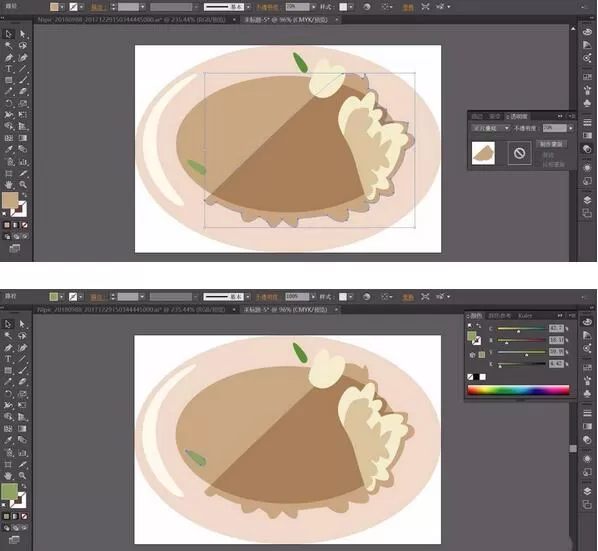Select the Zoom tool in upper screenshot
Screen dimensions: 598x551
point(23,185)
